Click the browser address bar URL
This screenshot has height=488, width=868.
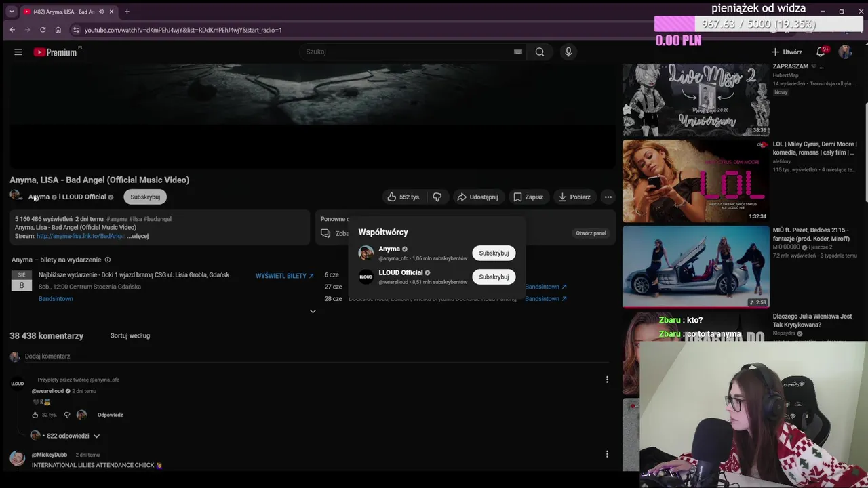click(x=183, y=30)
